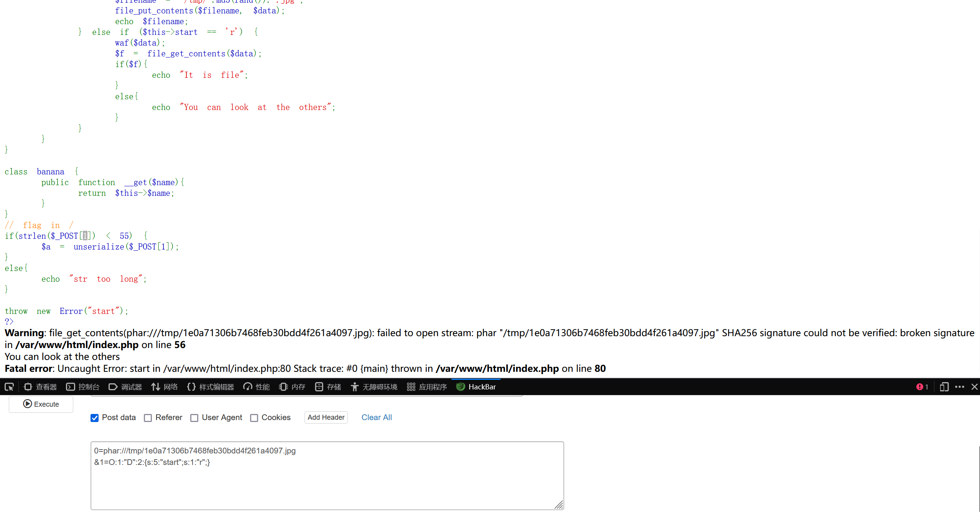Click the Clear All link
Image resolution: width=980 pixels, height=514 pixels.
(x=377, y=417)
